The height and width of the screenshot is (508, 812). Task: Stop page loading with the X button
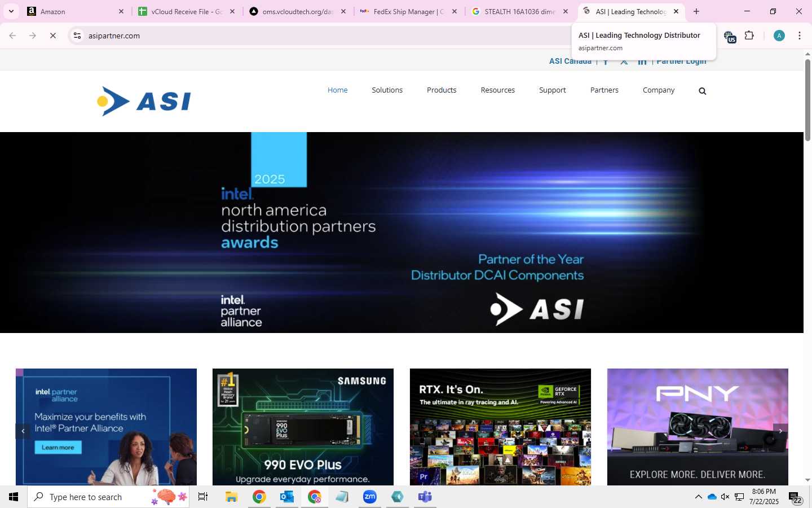53,36
